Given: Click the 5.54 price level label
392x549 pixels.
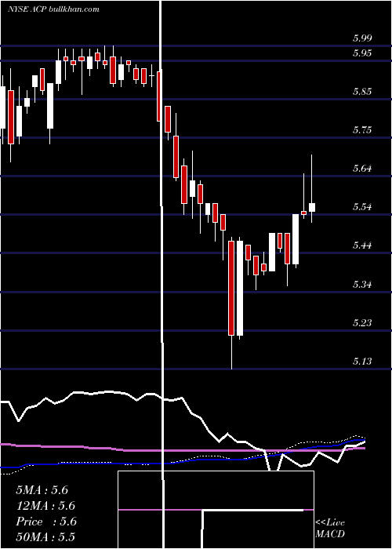Looking at the screenshot, I should pos(362,206).
